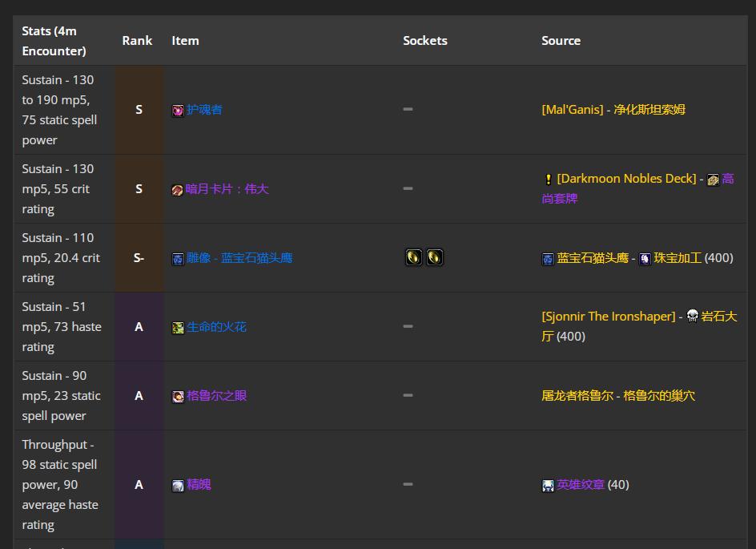Click the second yellow gem socket icon
756x549 pixels.
tap(434, 257)
